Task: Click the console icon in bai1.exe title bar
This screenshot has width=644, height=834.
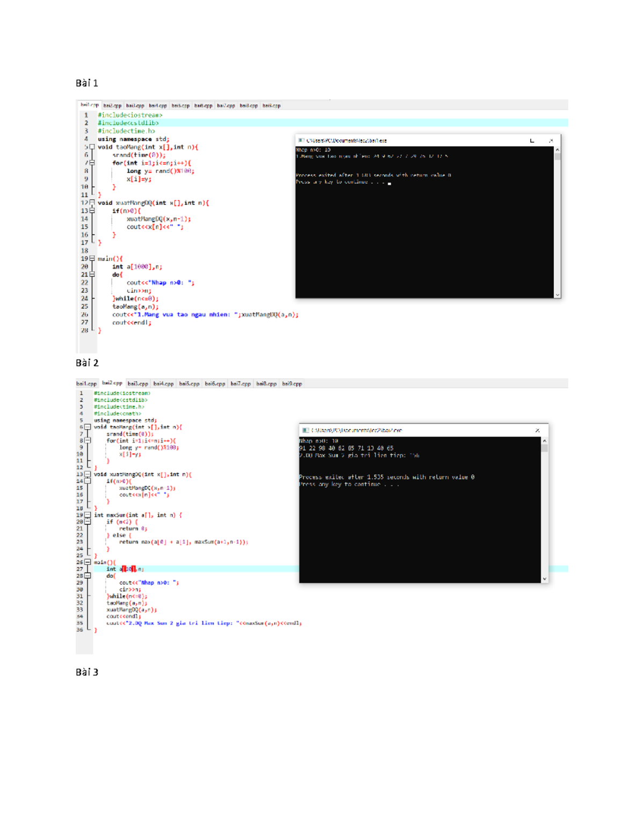Action: tap(301, 141)
